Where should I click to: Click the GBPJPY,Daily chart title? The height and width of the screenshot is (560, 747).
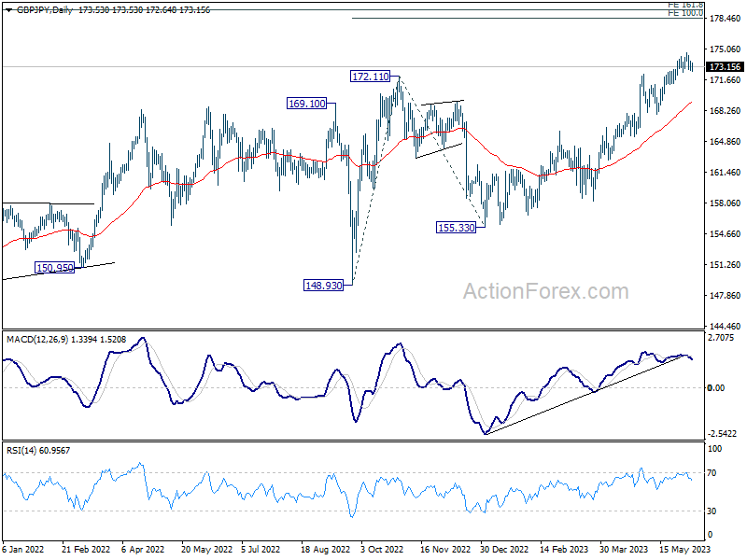pos(44,10)
